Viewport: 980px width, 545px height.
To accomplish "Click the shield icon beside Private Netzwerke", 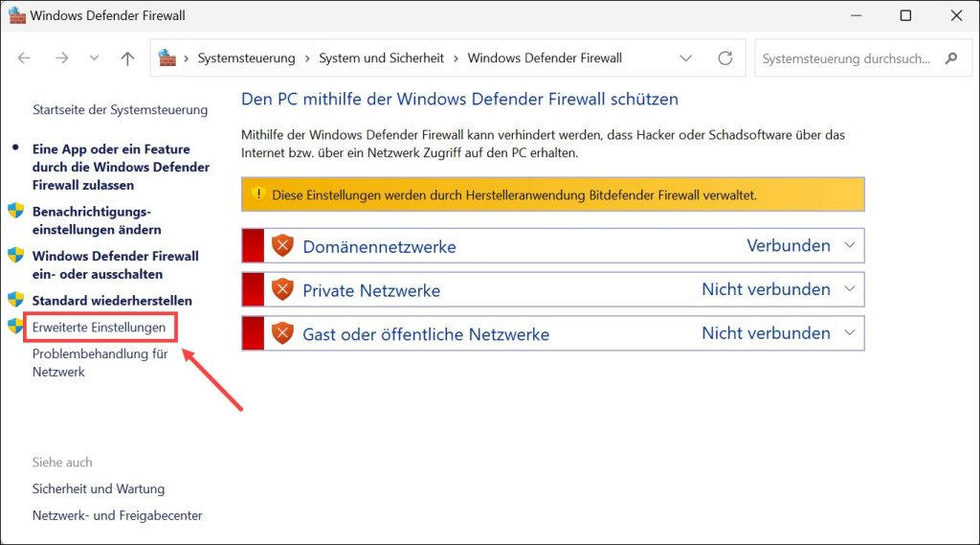I will (x=282, y=289).
